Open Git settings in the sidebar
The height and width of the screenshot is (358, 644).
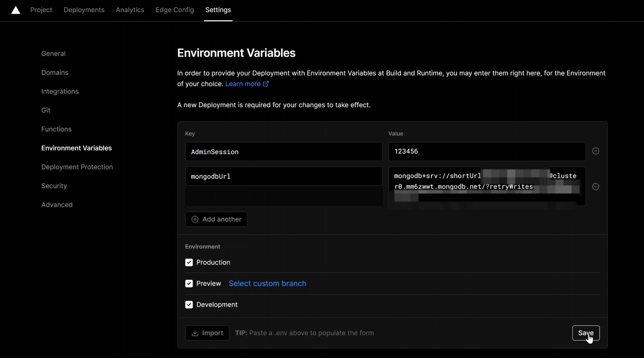pos(46,110)
